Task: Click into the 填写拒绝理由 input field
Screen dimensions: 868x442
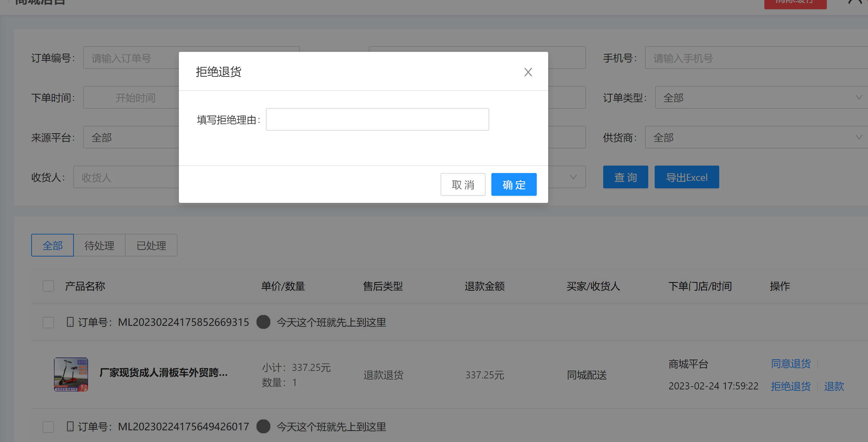Action: click(377, 119)
